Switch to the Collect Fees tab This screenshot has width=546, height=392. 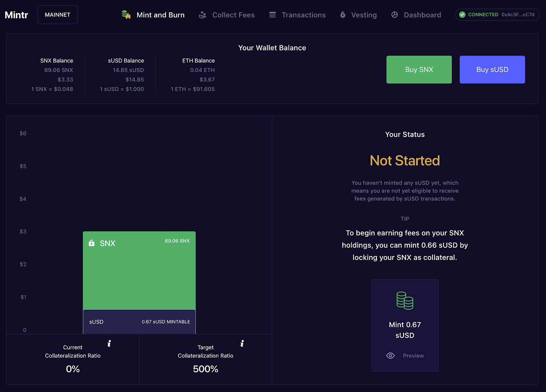click(x=227, y=15)
